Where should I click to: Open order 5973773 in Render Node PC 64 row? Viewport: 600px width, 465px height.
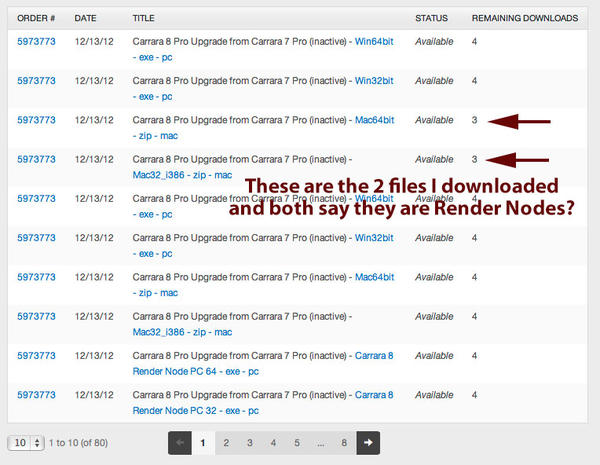coord(36,356)
